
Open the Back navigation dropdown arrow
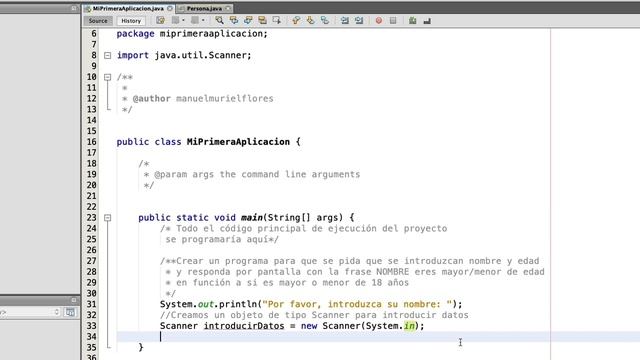click(x=183, y=20)
